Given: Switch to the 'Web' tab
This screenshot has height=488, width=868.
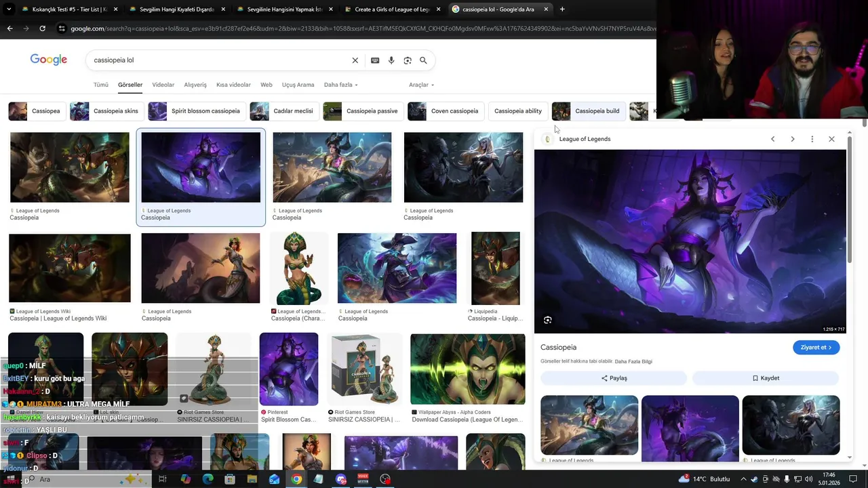Looking at the screenshot, I should pyautogui.click(x=267, y=85).
